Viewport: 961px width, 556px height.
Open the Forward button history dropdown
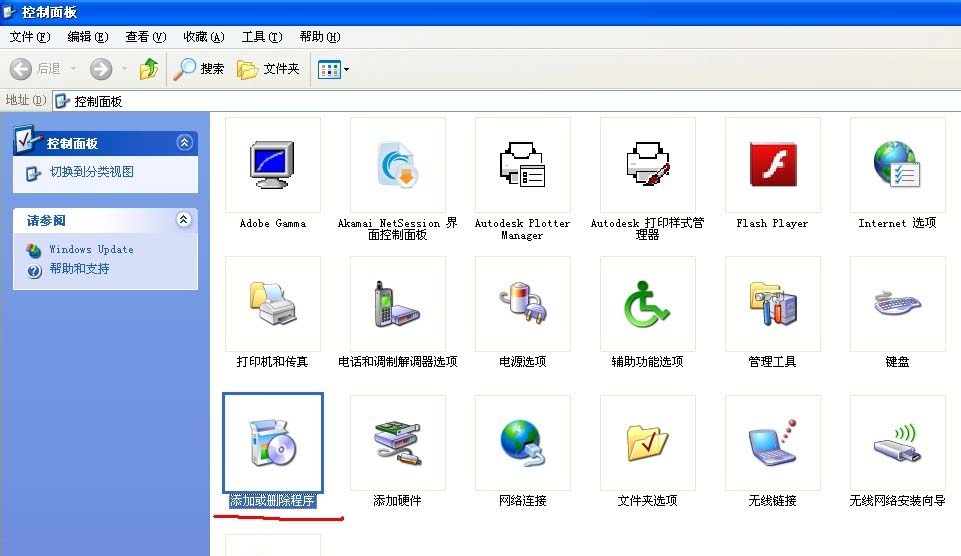click(x=124, y=69)
